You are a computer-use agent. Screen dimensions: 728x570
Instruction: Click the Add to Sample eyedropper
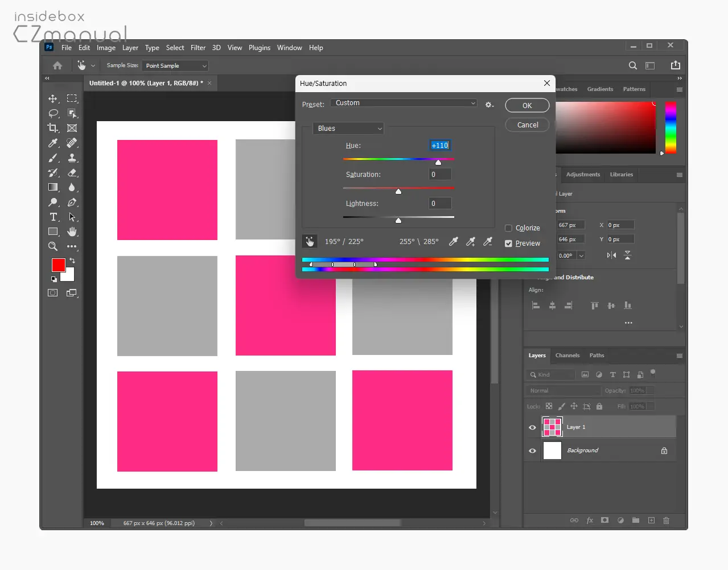[471, 242]
